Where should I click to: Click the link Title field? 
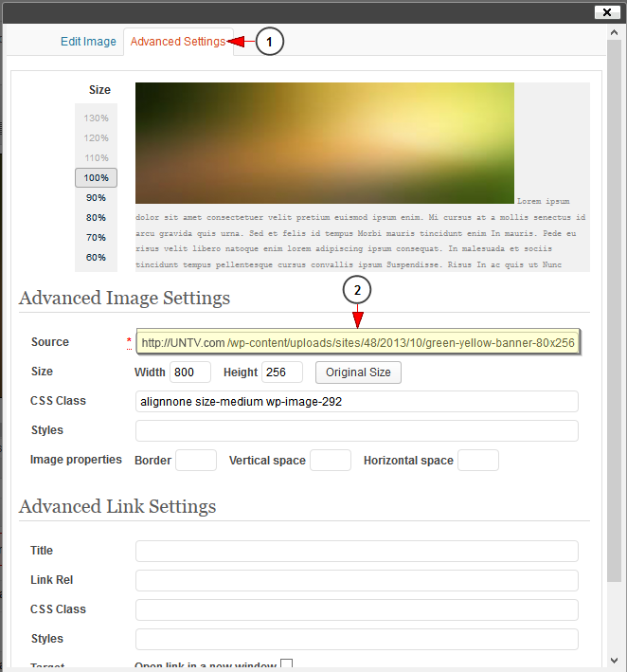coord(357,551)
